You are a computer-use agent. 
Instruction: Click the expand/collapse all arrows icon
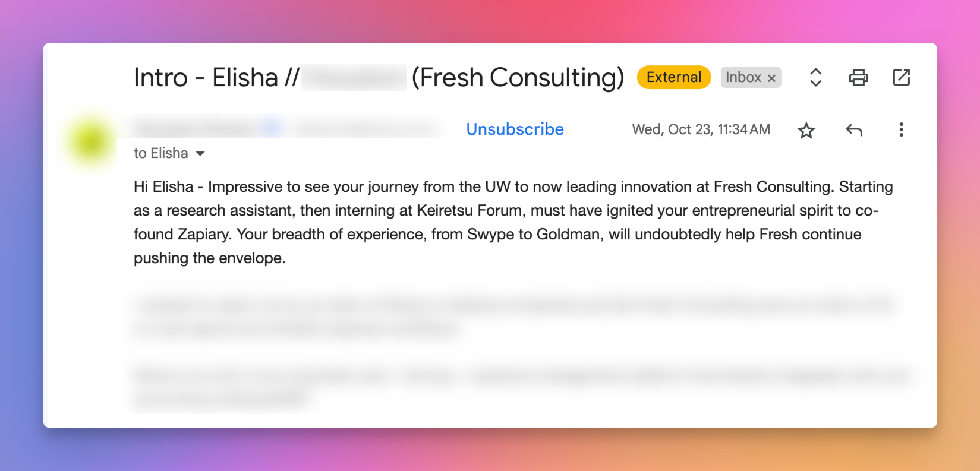[x=815, y=77]
